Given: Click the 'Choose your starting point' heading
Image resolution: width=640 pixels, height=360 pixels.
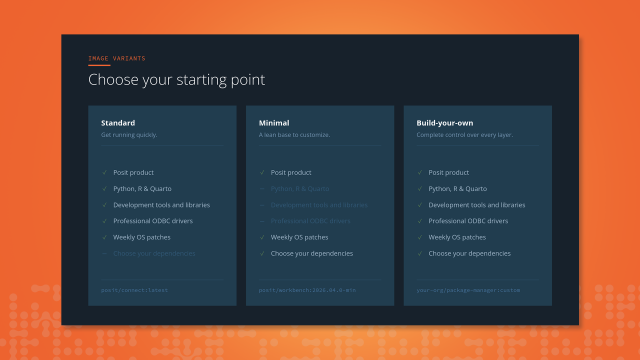Looking at the screenshot, I should pos(176,80).
